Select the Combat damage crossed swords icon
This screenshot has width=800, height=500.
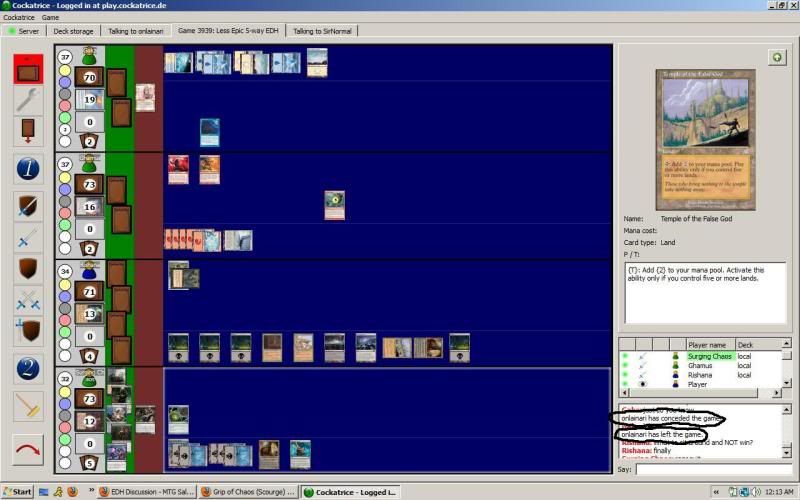tap(28, 299)
